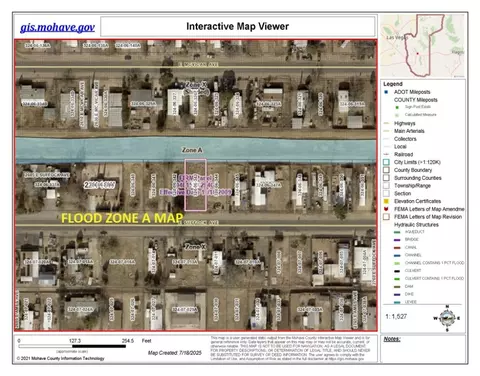Click the Hydraulic Structures legend group heading
This screenshot has width=480, height=376.
tap(416, 225)
